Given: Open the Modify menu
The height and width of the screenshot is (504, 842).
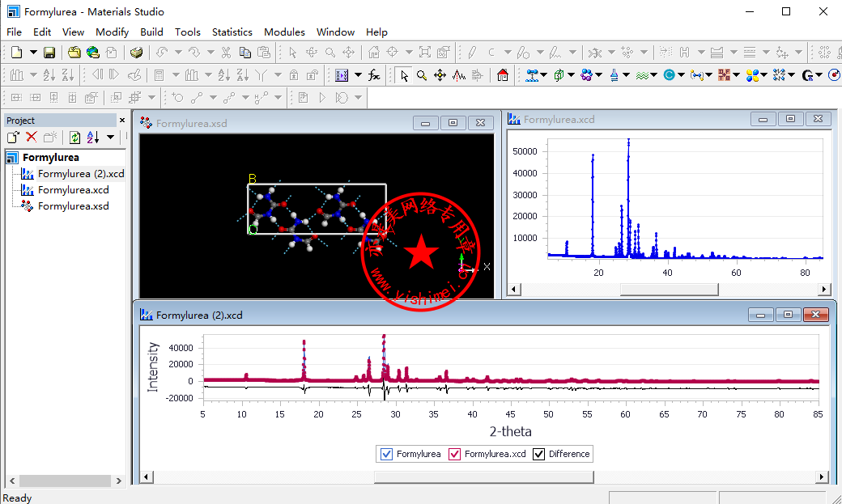Looking at the screenshot, I should coord(113,32).
